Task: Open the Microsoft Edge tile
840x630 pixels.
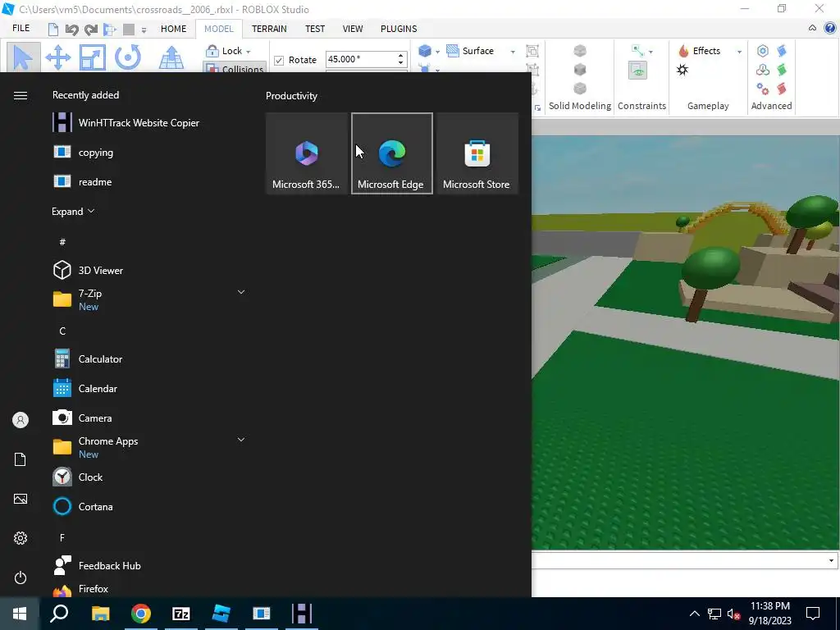Action: pos(391,153)
